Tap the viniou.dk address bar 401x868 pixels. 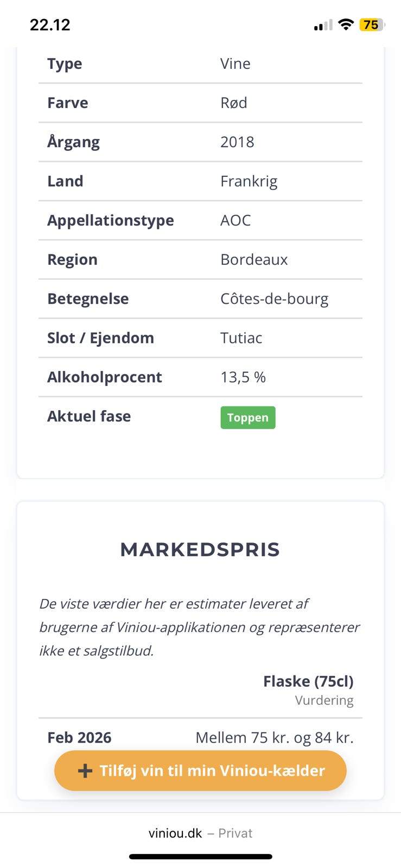point(175,833)
